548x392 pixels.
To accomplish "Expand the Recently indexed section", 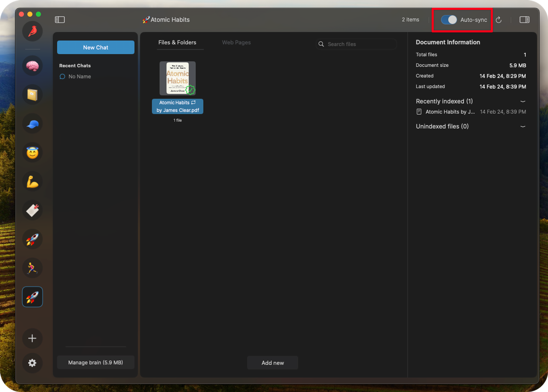I will (523, 101).
